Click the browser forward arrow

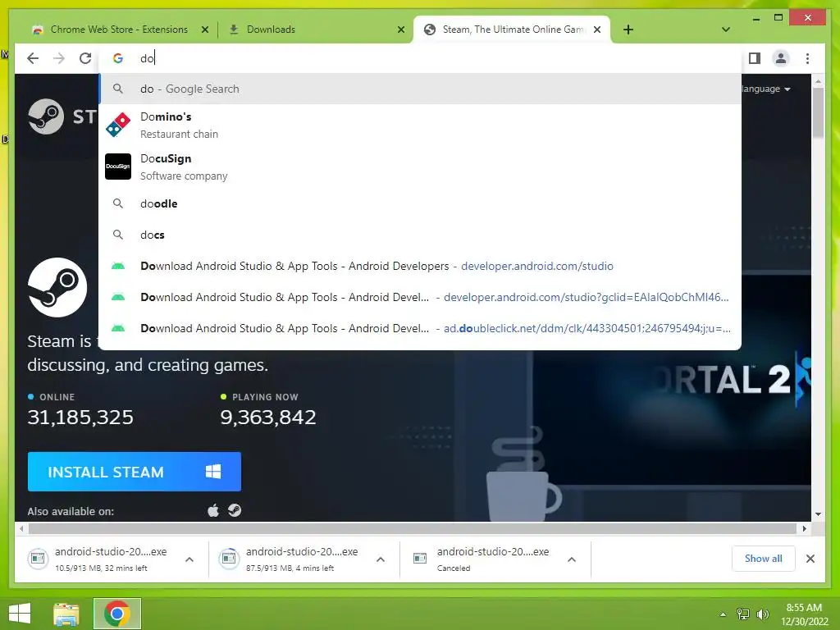coord(59,58)
